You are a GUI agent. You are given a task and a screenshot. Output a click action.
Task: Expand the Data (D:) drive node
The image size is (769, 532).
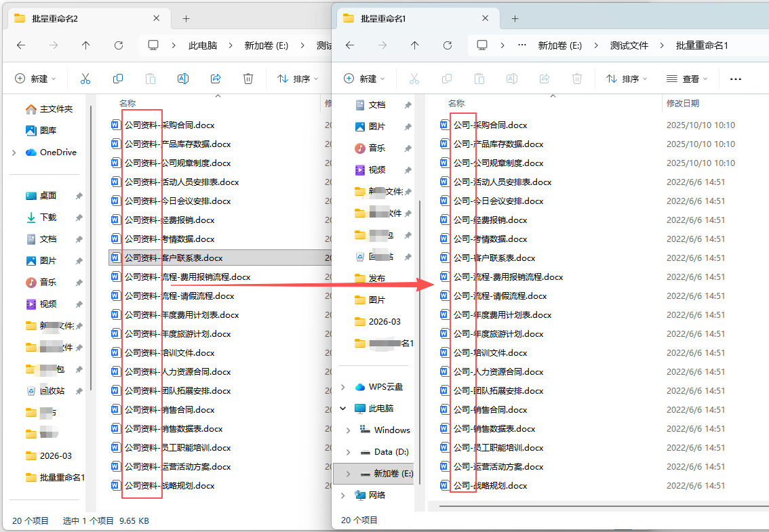click(348, 451)
